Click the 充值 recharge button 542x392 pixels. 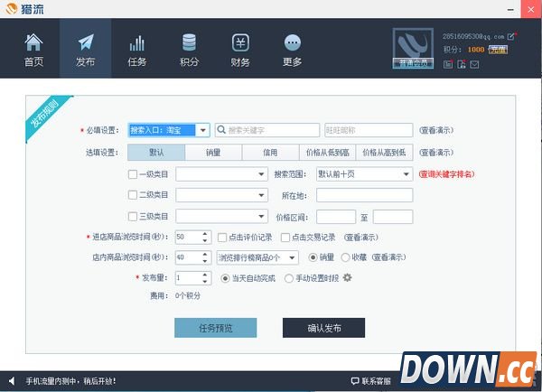(498, 50)
